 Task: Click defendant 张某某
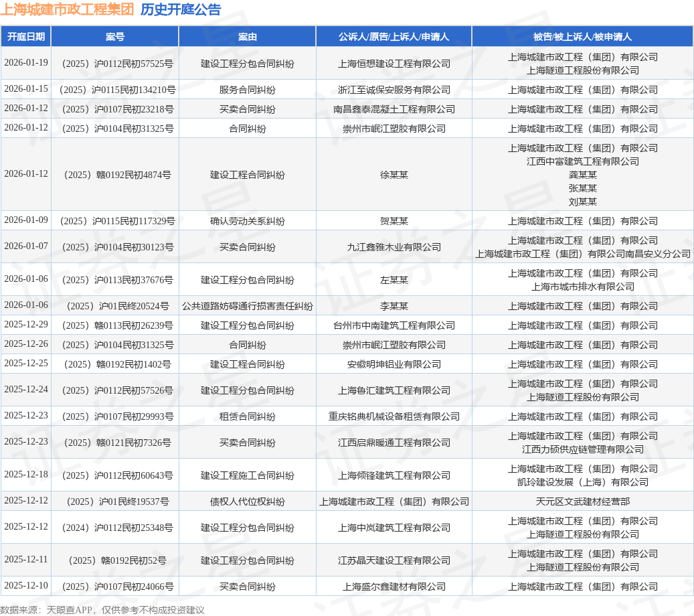click(582, 188)
